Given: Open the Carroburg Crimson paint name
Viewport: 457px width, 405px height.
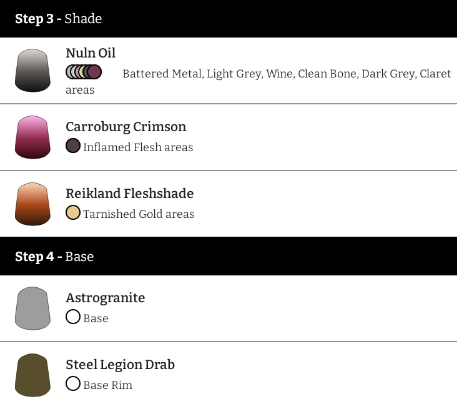Looking at the screenshot, I should (126, 127).
